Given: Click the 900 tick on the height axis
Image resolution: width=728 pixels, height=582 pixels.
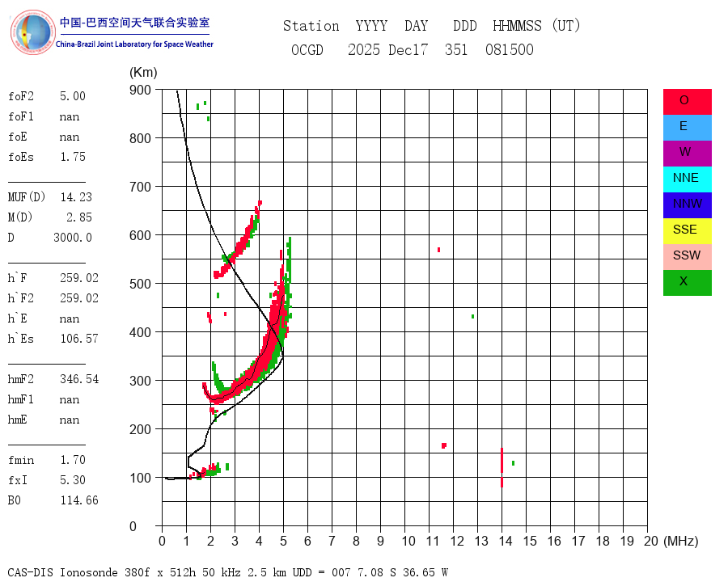Looking at the screenshot, I should point(140,90).
